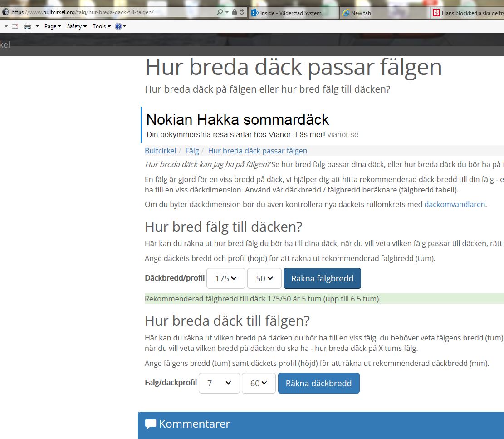Open the dropdown showing 60

pos(259,383)
